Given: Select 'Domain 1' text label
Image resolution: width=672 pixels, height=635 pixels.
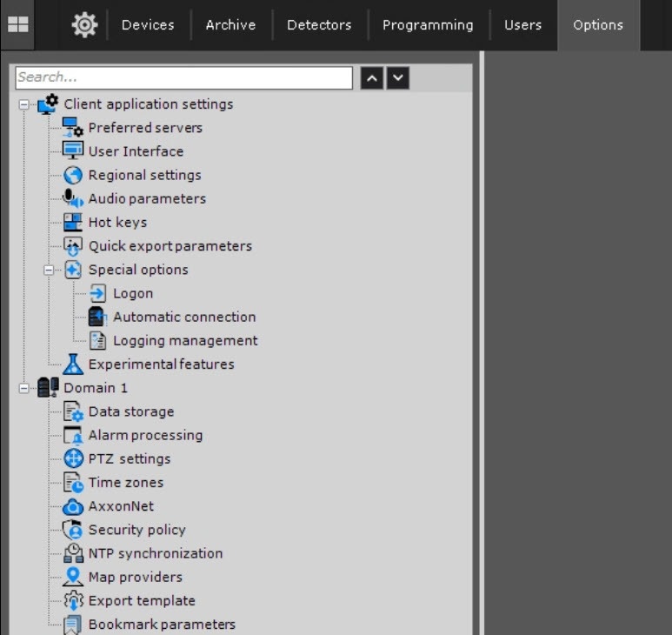Looking at the screenshot, I should pyautogui.click(x=96, y=388).
